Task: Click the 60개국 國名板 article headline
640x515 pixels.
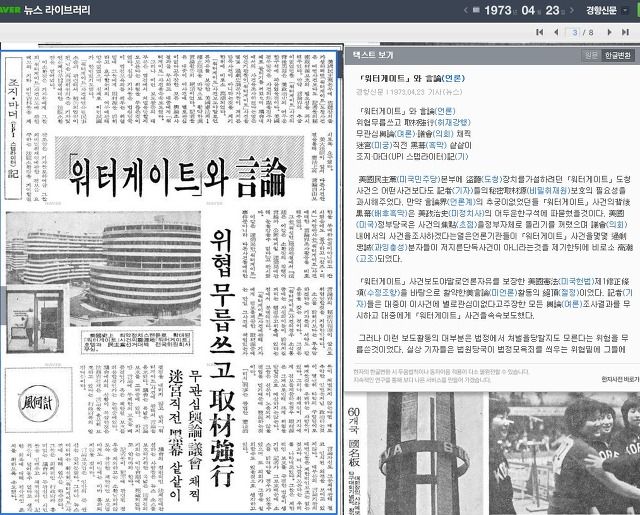Action: [353, 436]
